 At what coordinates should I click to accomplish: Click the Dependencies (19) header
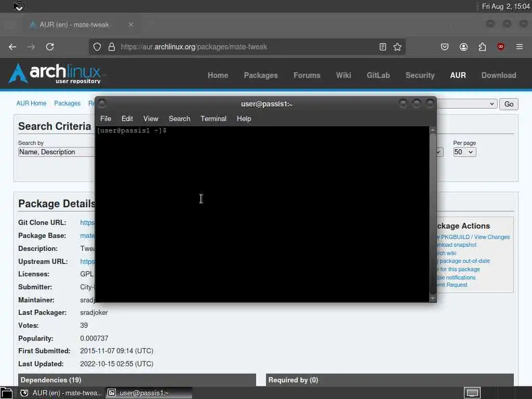137,380
